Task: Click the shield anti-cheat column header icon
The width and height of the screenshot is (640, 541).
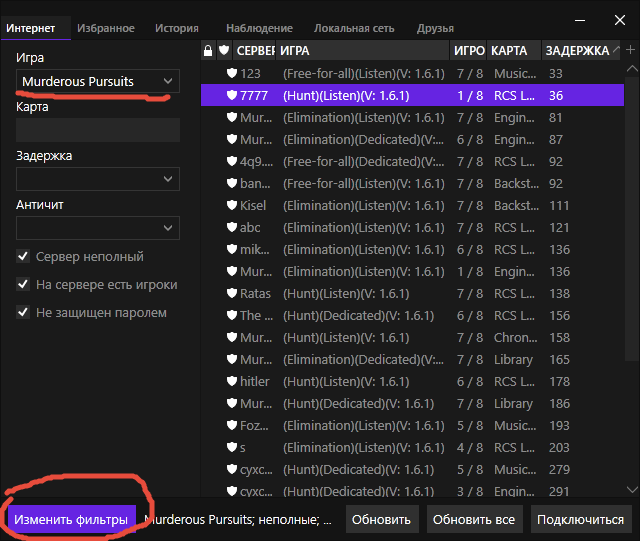Action: click(x=224, y=50)
